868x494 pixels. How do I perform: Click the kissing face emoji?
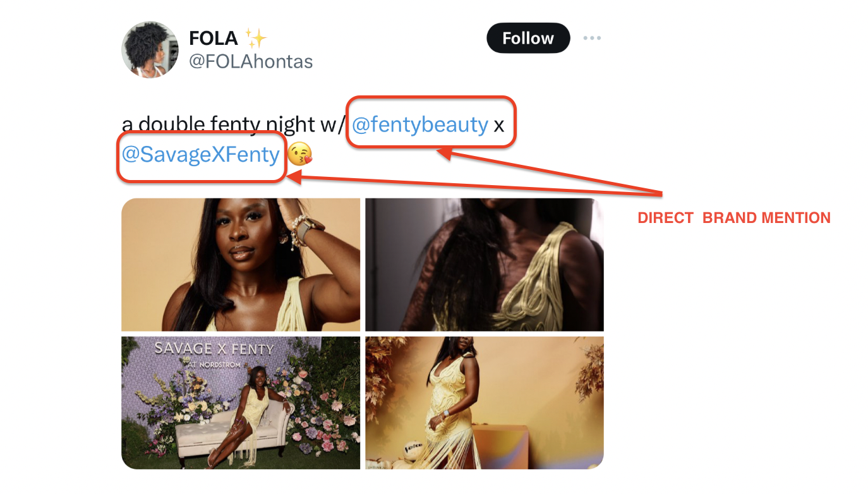299,155
